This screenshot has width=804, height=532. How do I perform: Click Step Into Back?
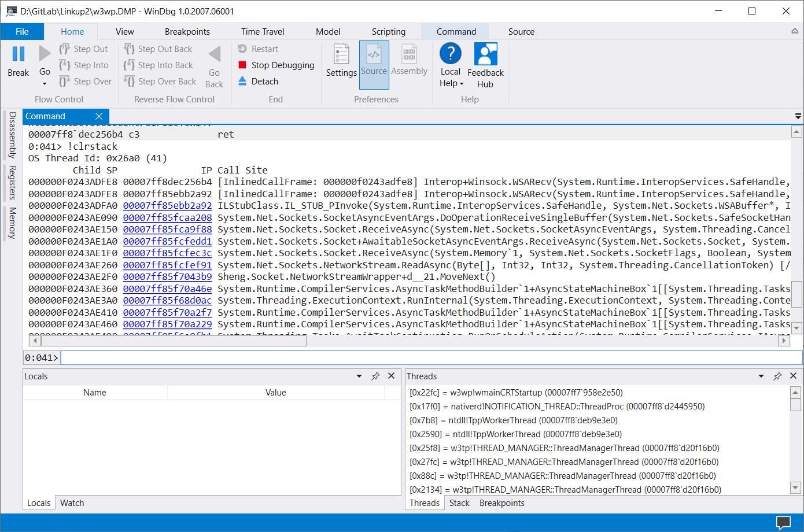coord(158,65)
